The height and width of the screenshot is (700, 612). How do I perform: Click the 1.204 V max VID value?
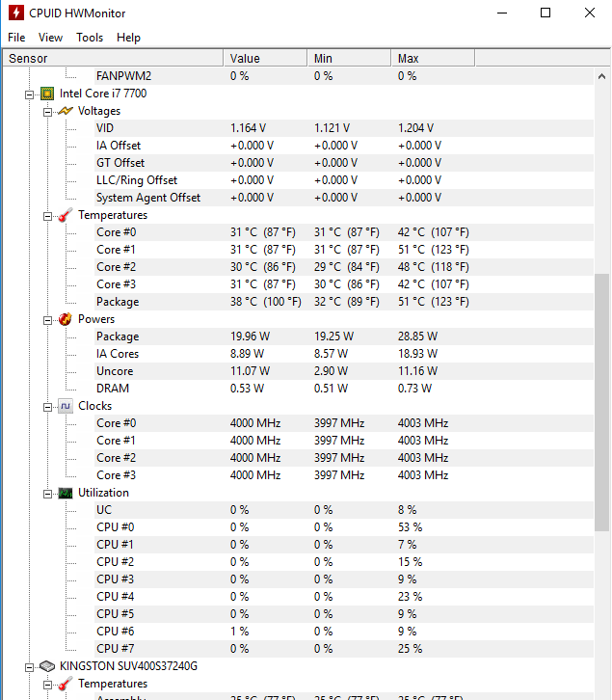[415, 128]
